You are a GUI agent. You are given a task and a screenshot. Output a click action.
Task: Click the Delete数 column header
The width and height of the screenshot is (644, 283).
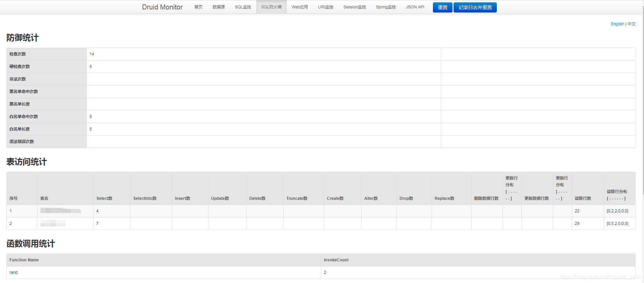click(257, 198)
